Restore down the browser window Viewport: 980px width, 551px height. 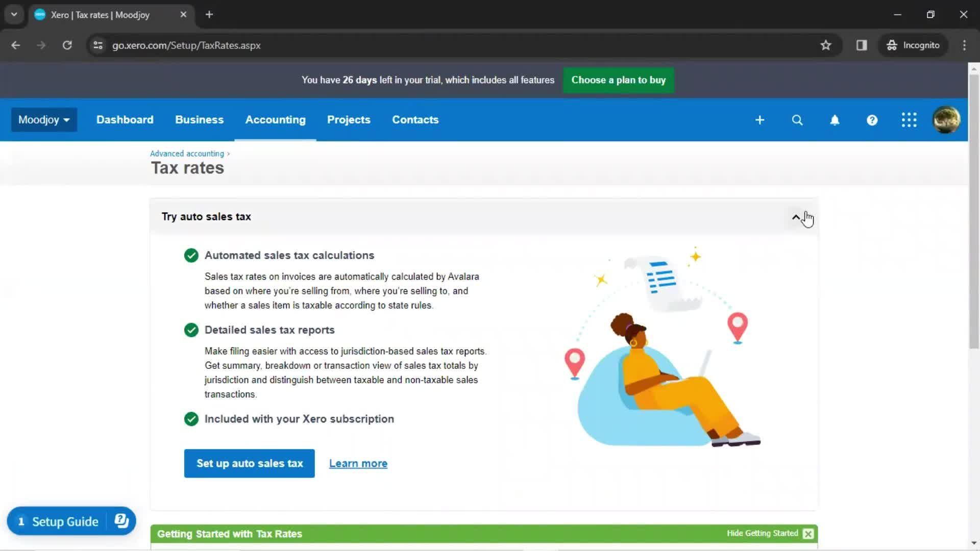pyautogui.click(x=930, y=15)
